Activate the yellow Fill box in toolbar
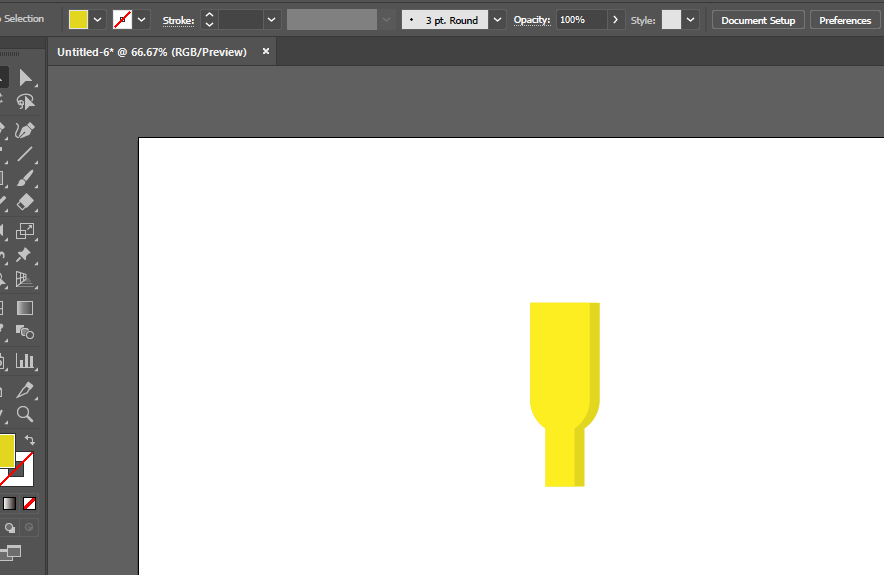The width and height of the screenshot is (884, 575). tap(7, 450)
